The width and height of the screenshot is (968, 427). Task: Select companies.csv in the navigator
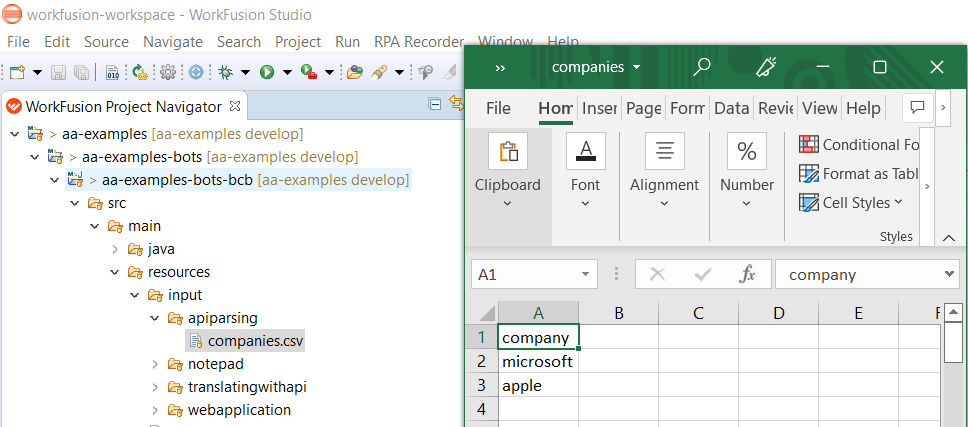tap(246, 341)
